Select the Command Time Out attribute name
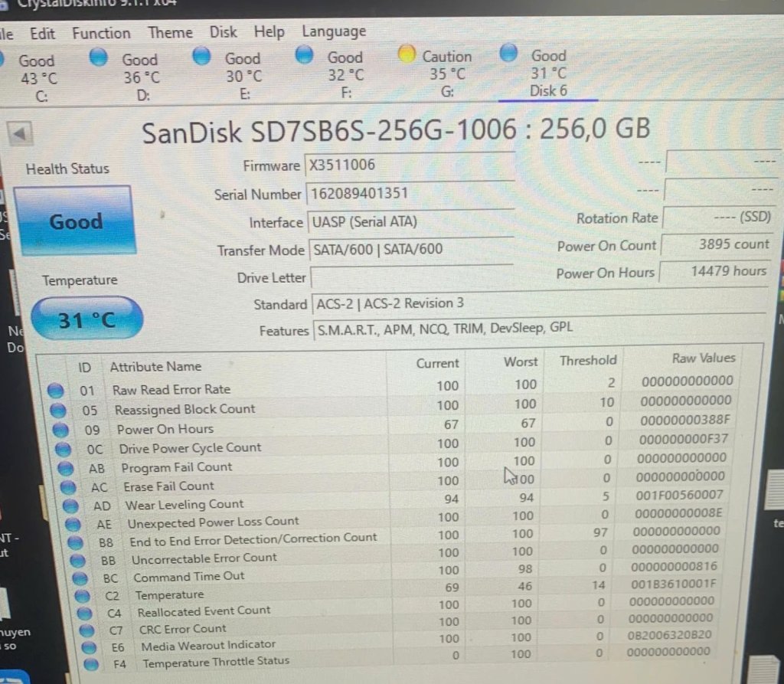The image size is (784, 684). click(x=188, y=577)
